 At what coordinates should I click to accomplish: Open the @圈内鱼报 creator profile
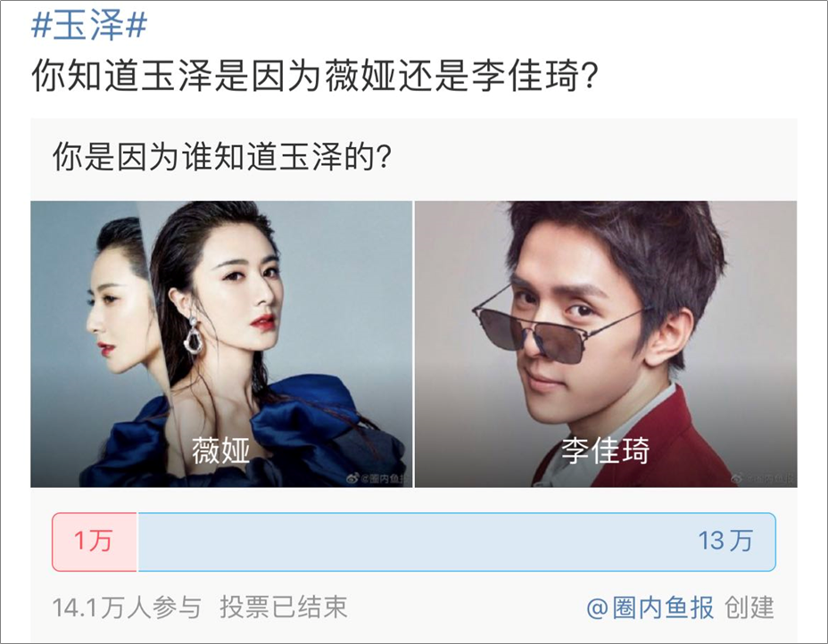[x=650, y=607]
